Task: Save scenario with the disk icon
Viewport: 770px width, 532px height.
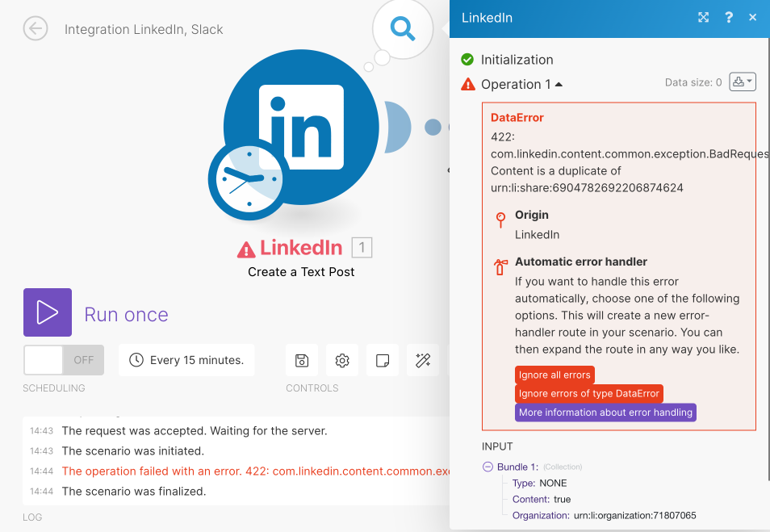Action: pos(302,361)
